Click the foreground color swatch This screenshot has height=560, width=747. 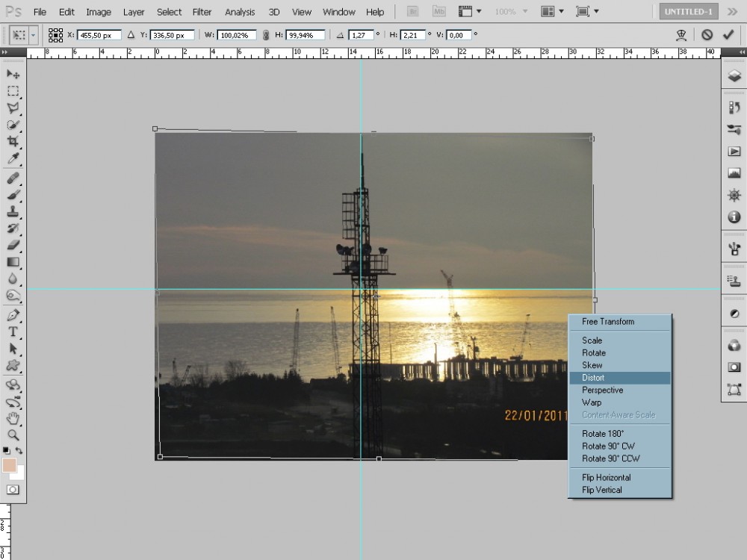pyautogui.click(x=10, y=465)
